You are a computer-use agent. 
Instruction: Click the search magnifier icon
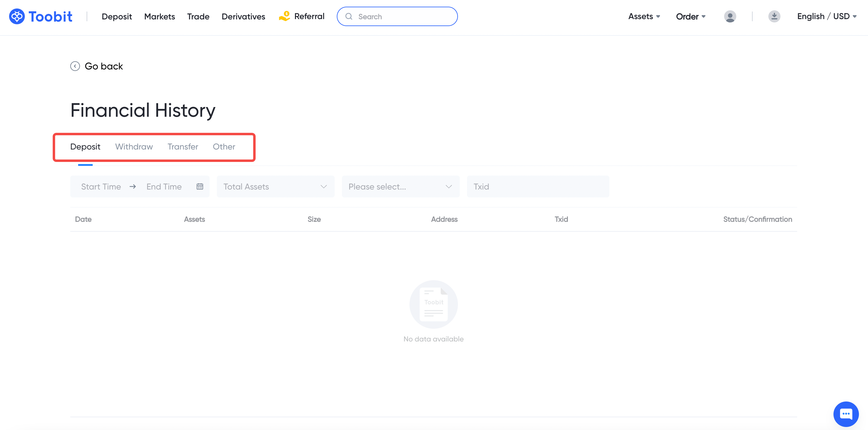click(349, 16)
